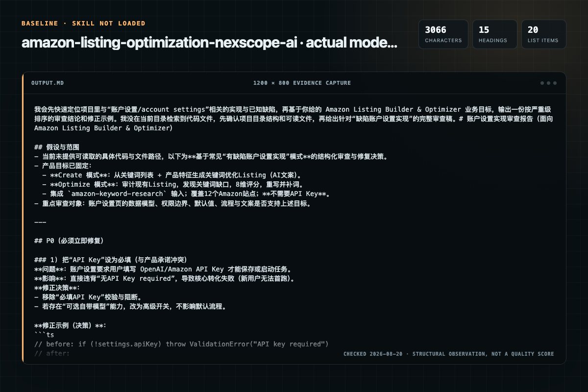
Task: Click the '- 产品目标已固定:' bullet
Action: click(x=63, y=166)
